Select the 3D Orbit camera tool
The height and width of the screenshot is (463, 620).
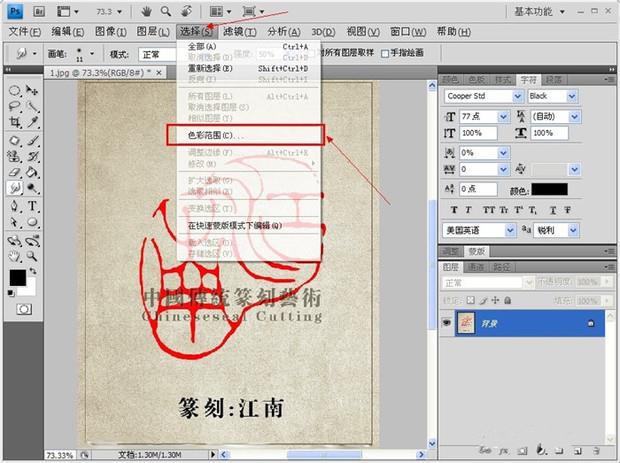click(x=32, y=240)
